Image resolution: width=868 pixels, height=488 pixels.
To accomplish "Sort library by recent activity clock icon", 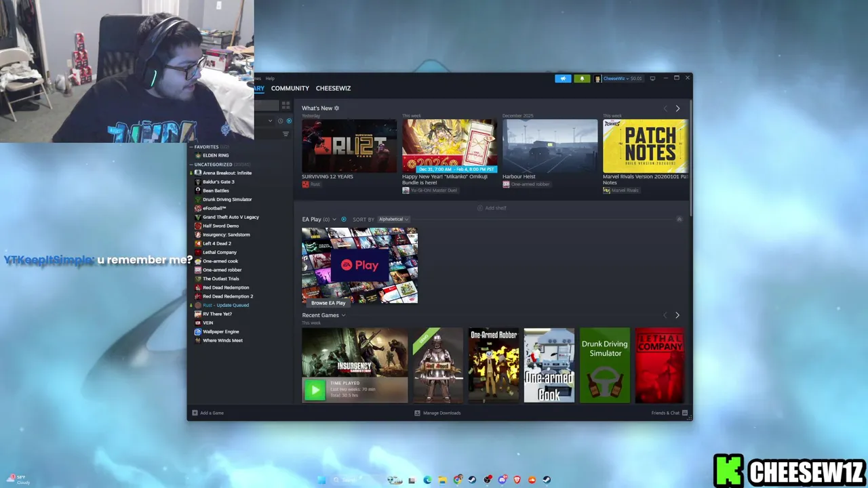I will 280,121.
